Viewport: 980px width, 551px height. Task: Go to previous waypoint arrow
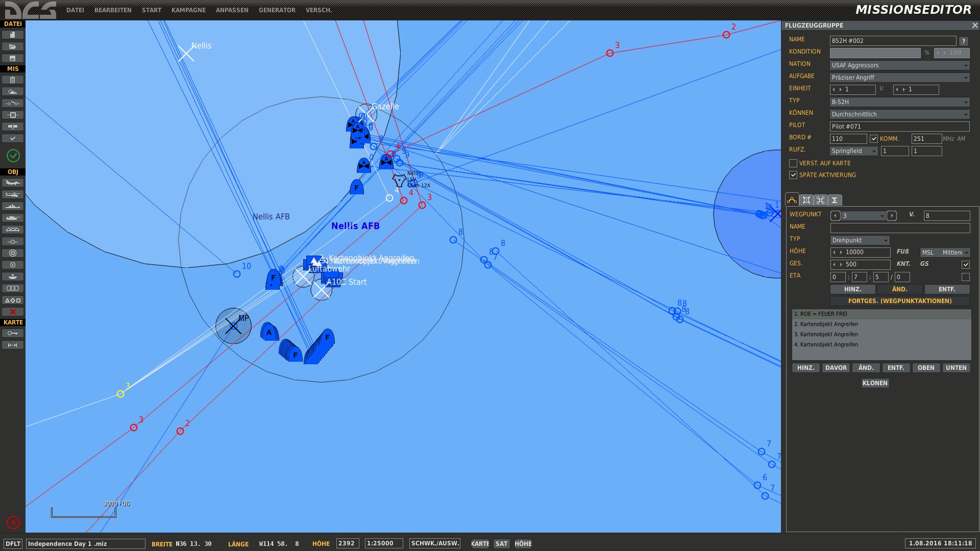[x=836, y=216]
